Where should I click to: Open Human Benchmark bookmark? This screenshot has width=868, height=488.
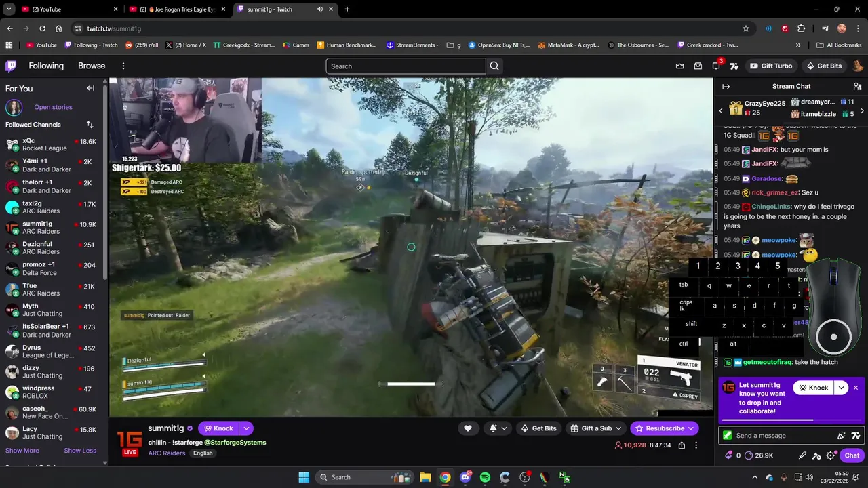click(346, 45)
